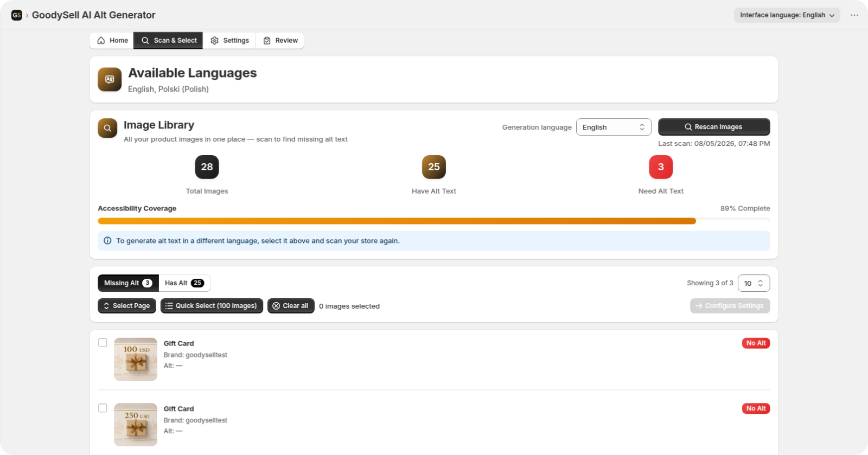
Task: Tick the checkbox for the 250 USD Gift Card
Action: 103,408
